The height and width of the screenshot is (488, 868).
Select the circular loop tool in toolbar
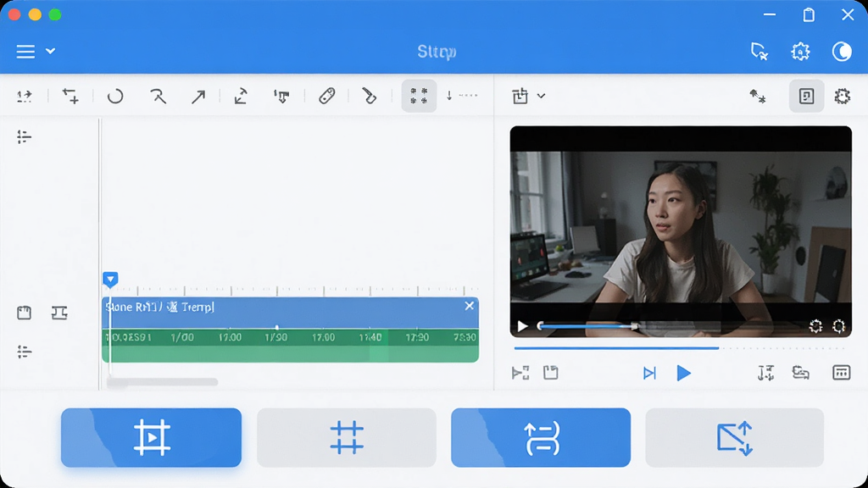(x=115, y=97)
